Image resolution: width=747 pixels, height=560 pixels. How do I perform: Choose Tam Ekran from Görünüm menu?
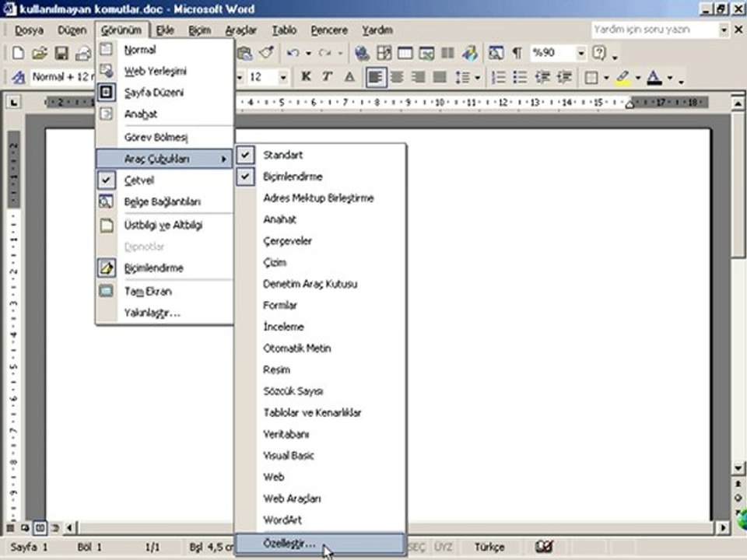click(x=164, y=292)
